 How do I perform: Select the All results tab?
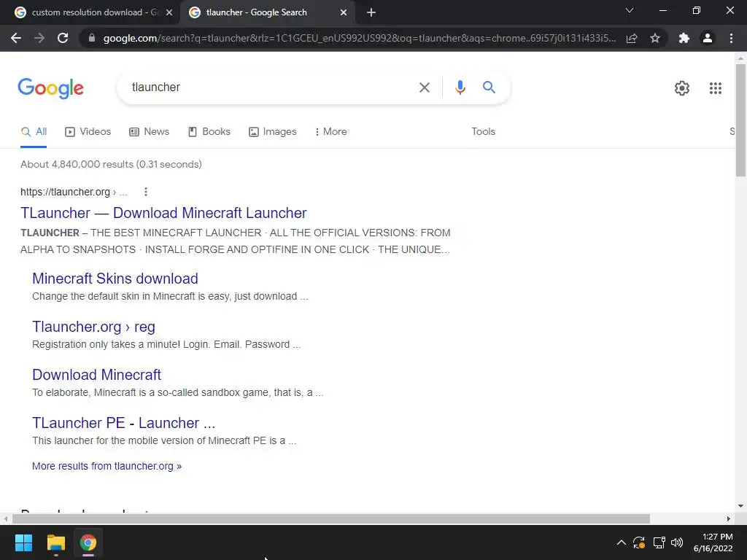tap(34, 132)
